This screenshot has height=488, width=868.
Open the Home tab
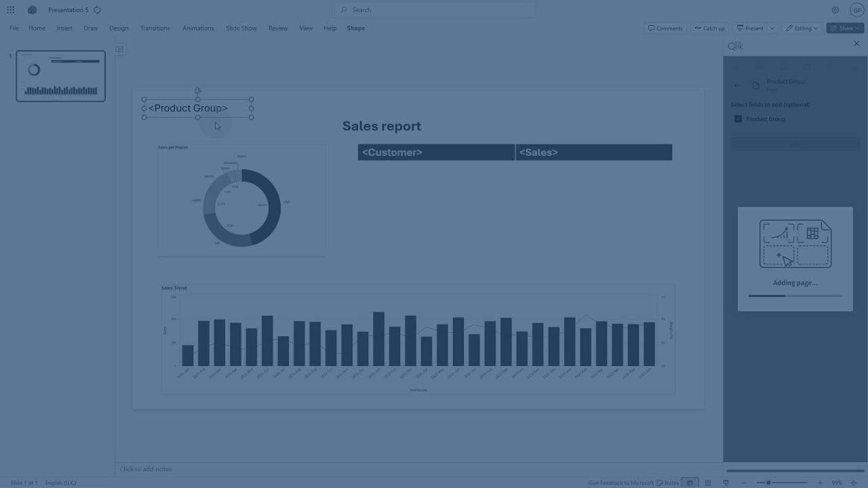37,28
